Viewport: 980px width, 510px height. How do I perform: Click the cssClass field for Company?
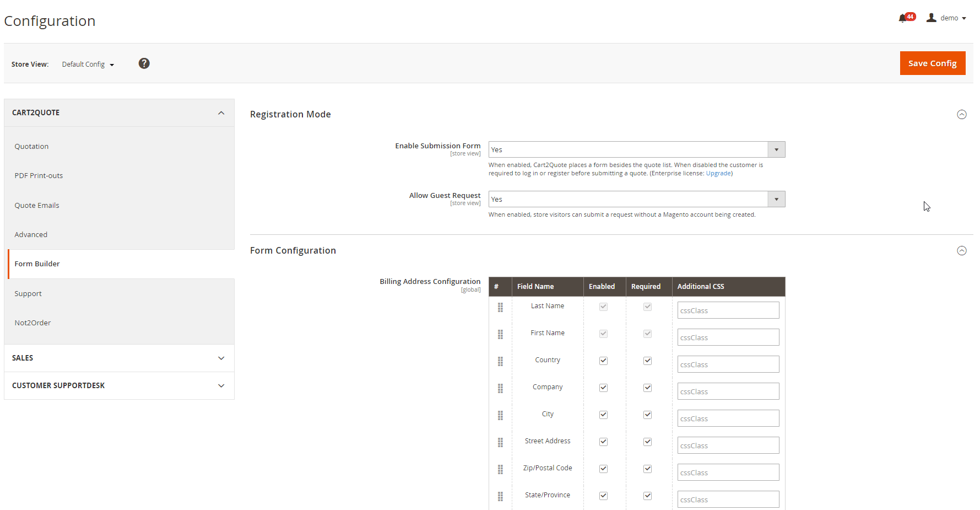click(x=728, y=391)
